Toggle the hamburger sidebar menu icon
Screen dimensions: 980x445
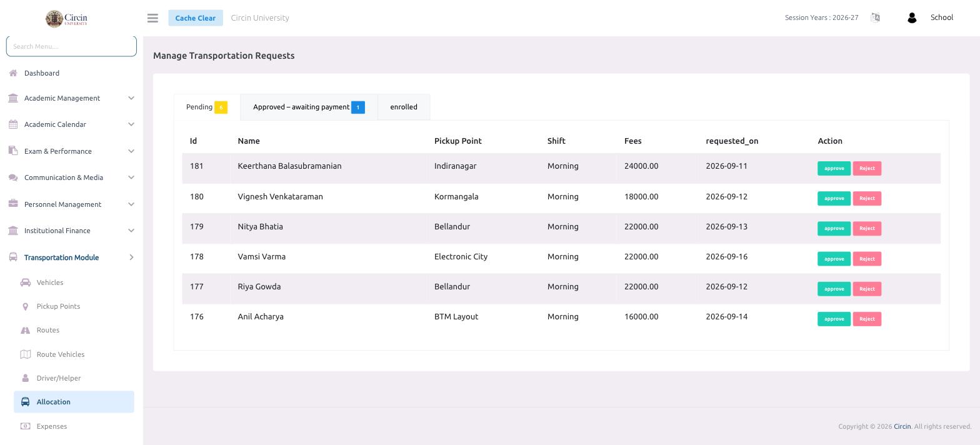pyautogui.click(x=152, y=18)
